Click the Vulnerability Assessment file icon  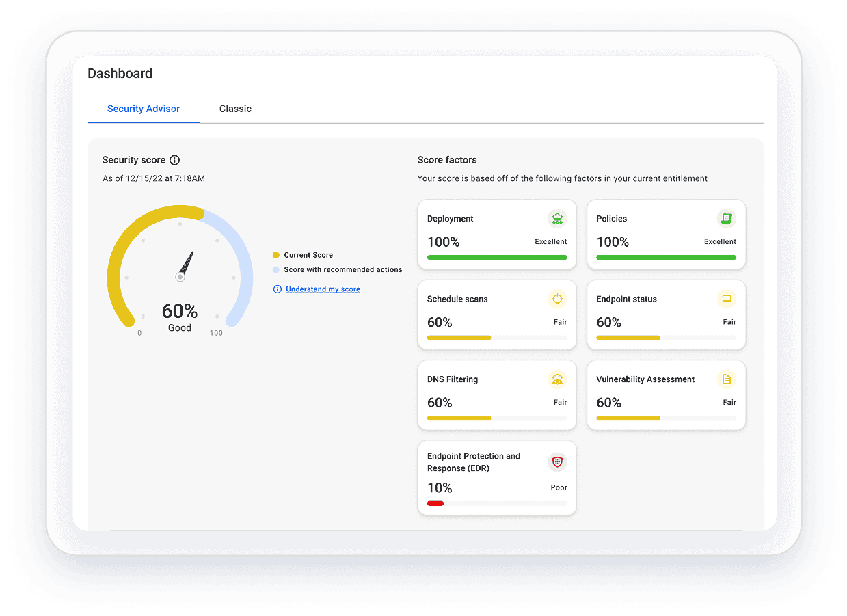tap(726, 379)
